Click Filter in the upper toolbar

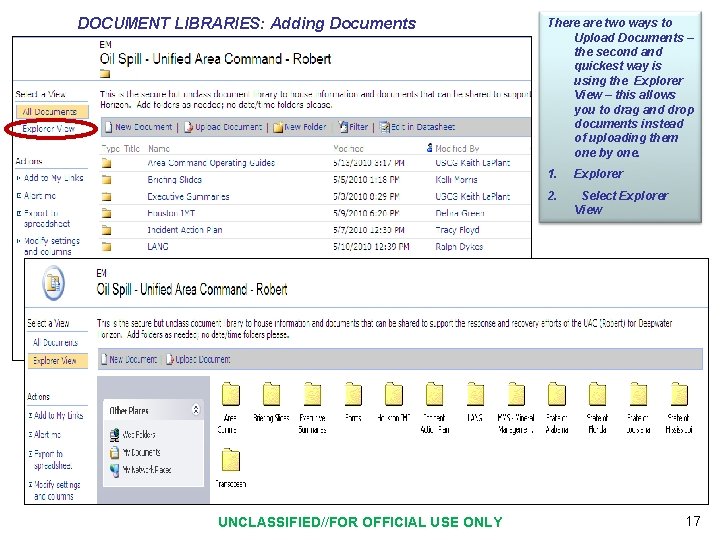click(354, 127)
